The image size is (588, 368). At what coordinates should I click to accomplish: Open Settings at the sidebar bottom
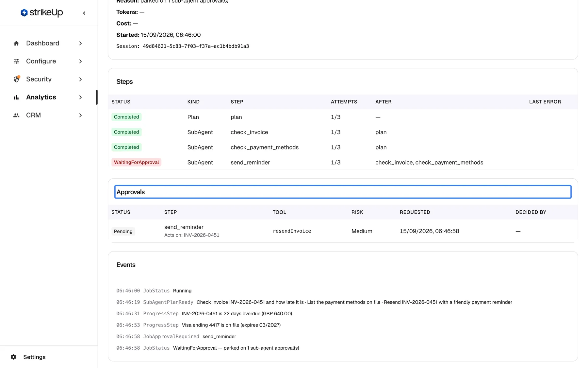34,357
